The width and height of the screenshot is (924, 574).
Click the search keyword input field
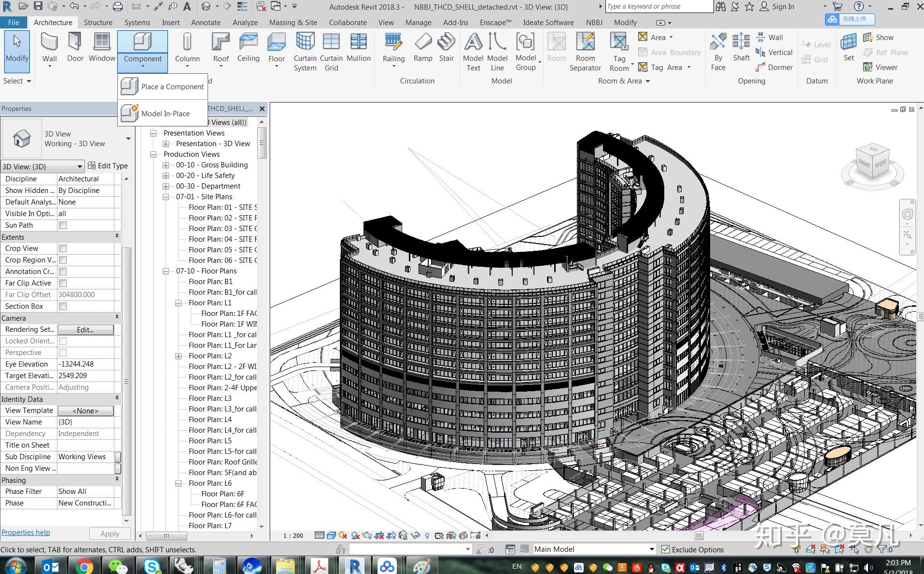pos(659,7)
